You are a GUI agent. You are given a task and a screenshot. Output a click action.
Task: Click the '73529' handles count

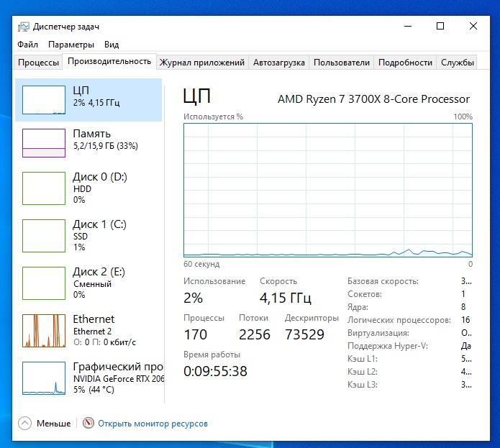coord(304,334)
